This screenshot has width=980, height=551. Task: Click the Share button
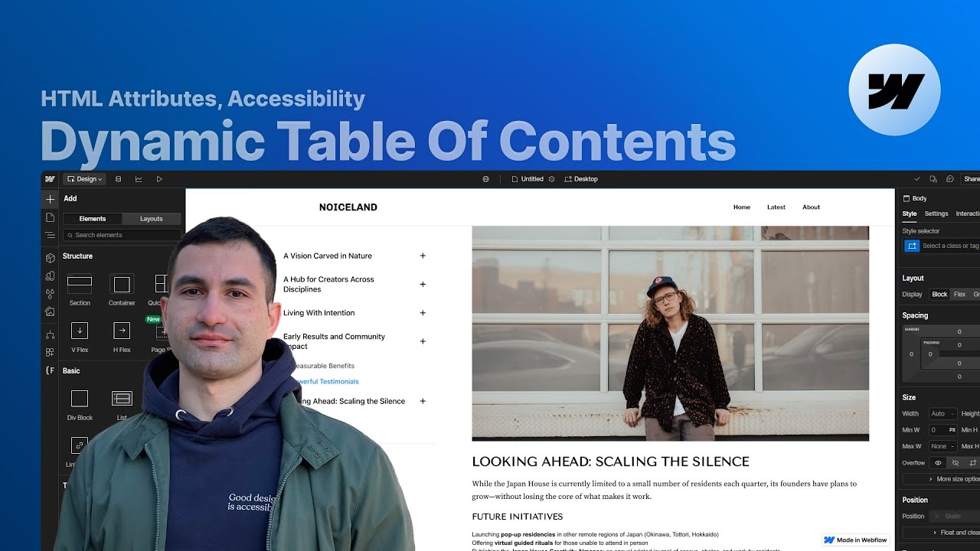click(971, 179)
